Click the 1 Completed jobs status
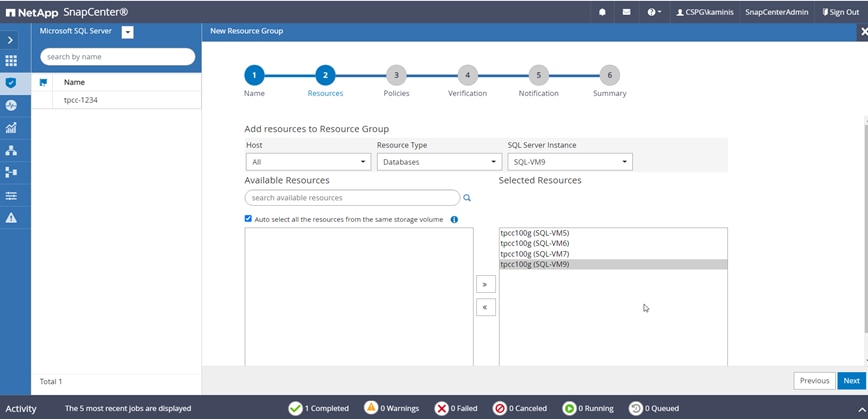 click(319, 408)
